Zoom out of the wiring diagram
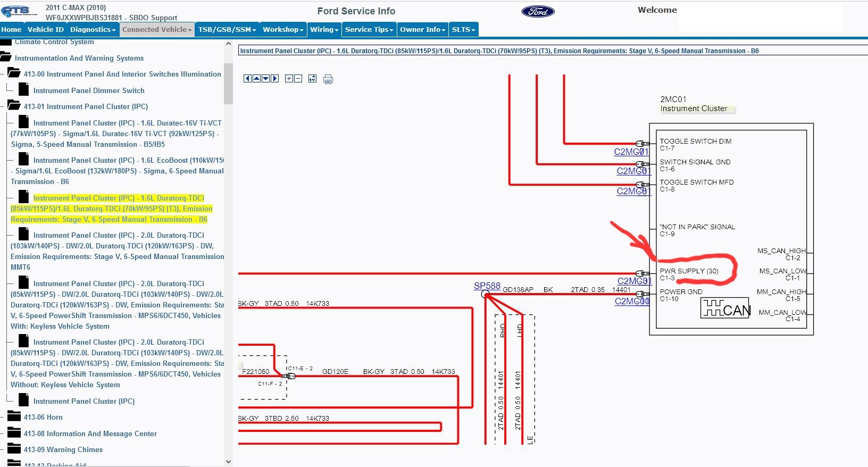This screenshot has height=467, width=868. tap(298, 79)
